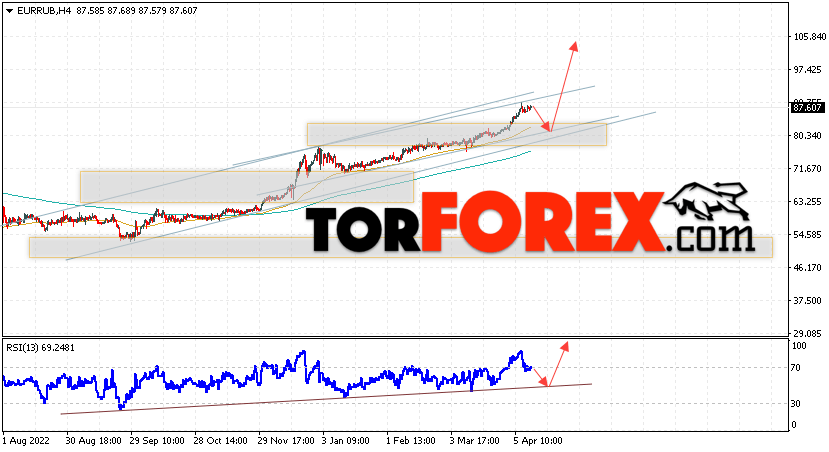Select the 28 Oct 14:00 time label

click(220, 441)
